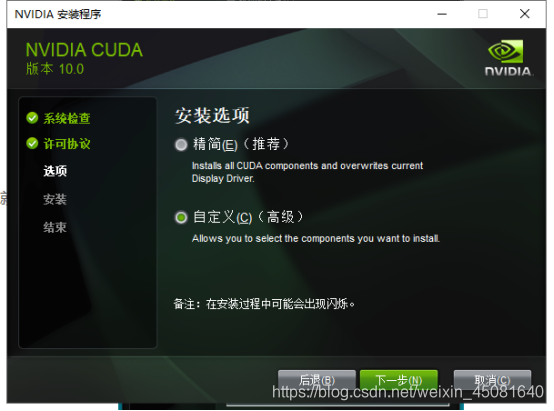This screenshot has height=411, width=554.
Task: Click the 备注 flicker note text
Action: point(264,304)
